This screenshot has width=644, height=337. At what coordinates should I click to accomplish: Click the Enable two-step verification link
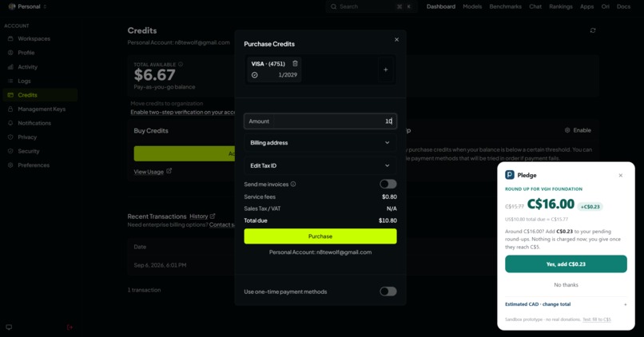(183, 112)
